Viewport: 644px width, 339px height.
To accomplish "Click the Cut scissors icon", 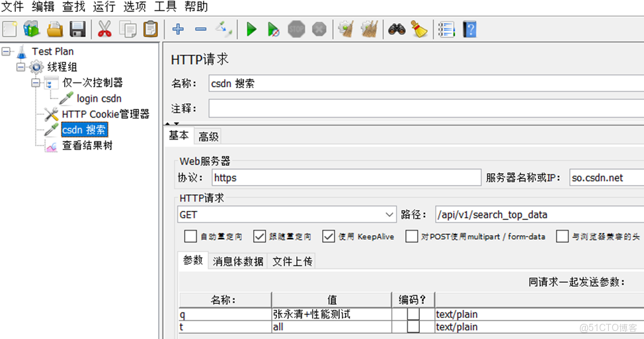I will pyautogui.click(x=104, y=29).
